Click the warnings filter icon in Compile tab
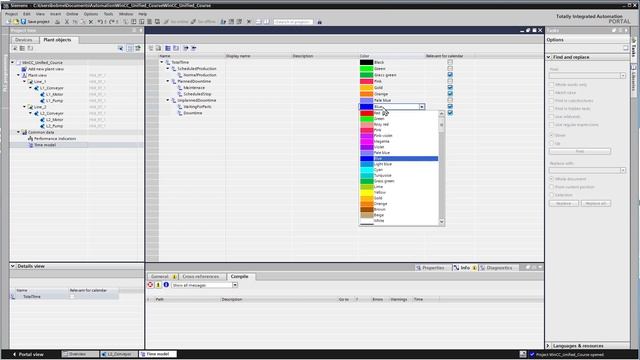The image size is (640, 360). (158, 285)
